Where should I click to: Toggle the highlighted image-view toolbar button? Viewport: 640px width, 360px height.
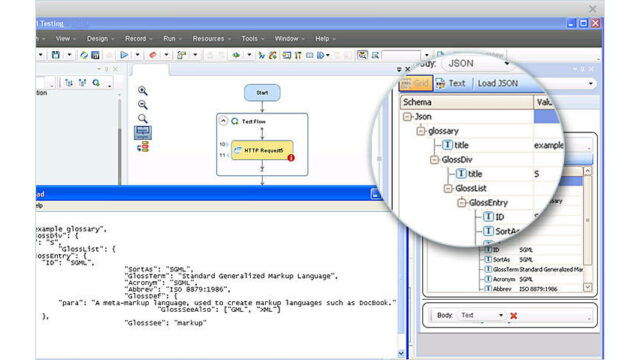tap(362, 55)
